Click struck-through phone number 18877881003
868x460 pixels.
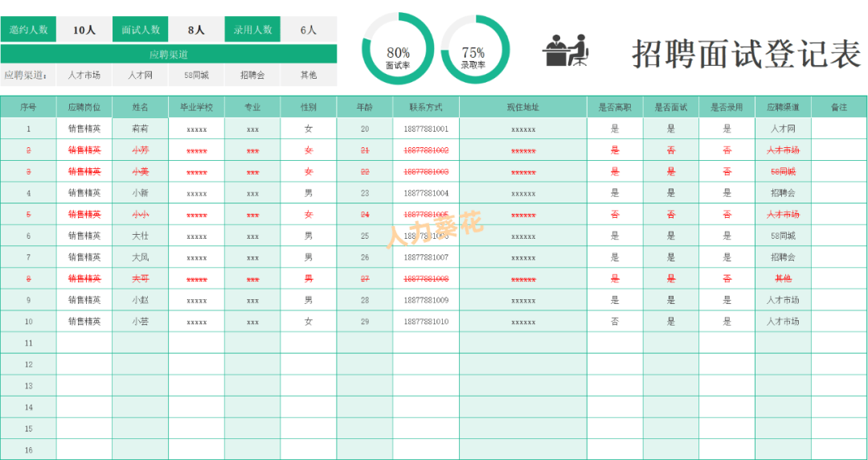point(426,172)
